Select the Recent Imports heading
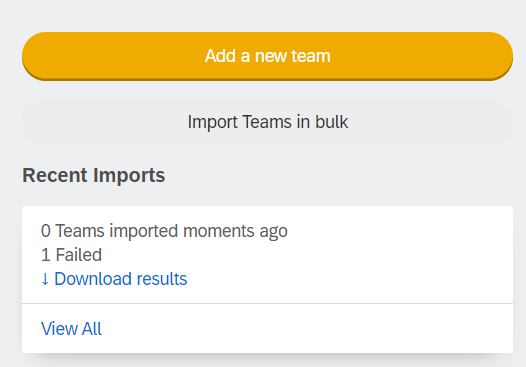This screenshot has height=367, width=526. pyautogui.click(x=94, y=175)
